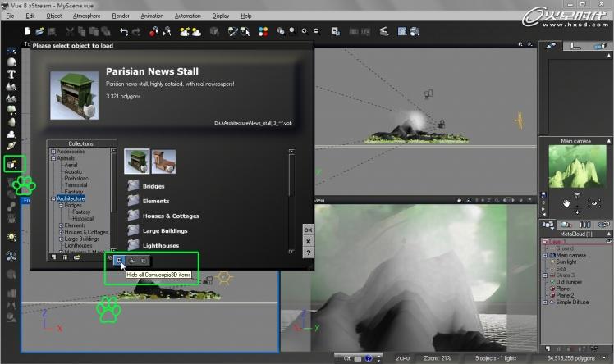The image size is (614, 364).
Task: Switch to materials tab in world browser
Action: (566, 225)
